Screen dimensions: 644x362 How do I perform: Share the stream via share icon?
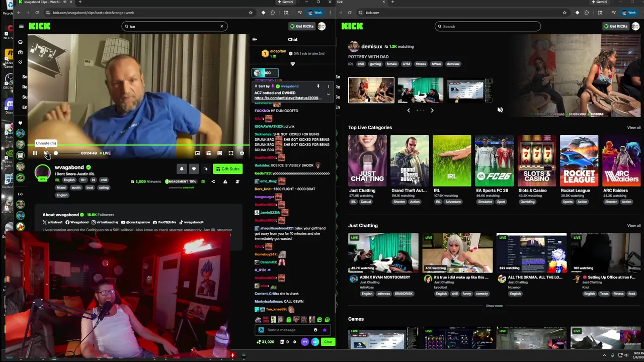[x=213, y=182]
